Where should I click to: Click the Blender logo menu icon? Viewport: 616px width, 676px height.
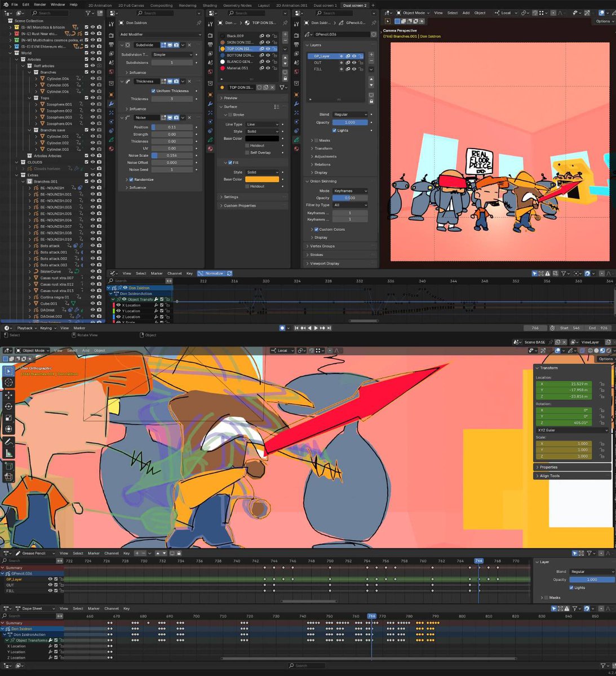5,5
